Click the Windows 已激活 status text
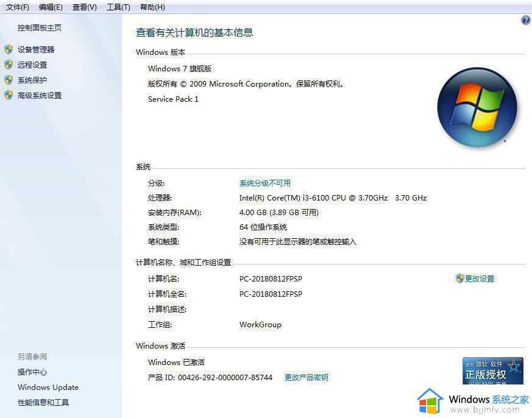Viewport: 532px width, 418px height. click(x=177, y=362)
